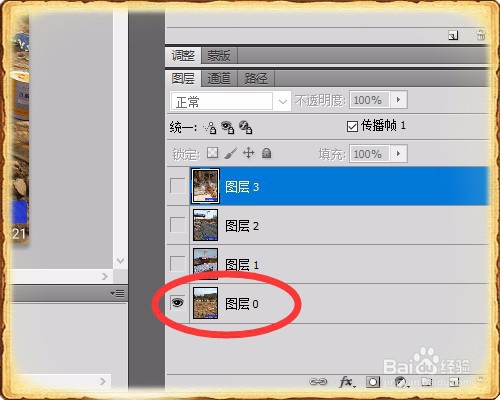Create a new group folder icon

(x=427, y=382)
